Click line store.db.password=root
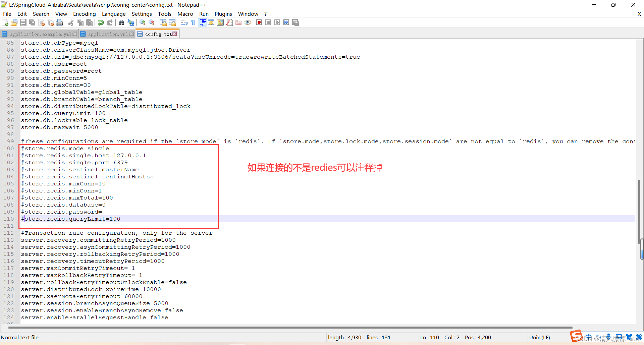 pos(61,71)
